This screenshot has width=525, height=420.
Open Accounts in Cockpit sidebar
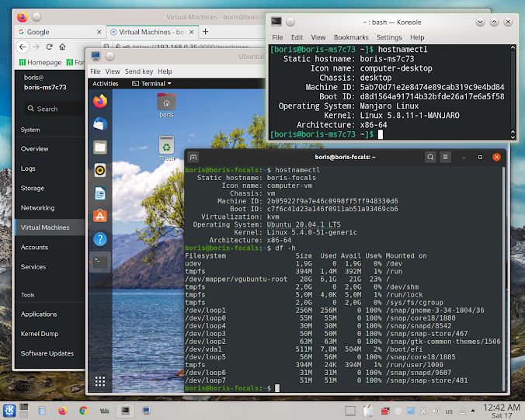(34, 248)
